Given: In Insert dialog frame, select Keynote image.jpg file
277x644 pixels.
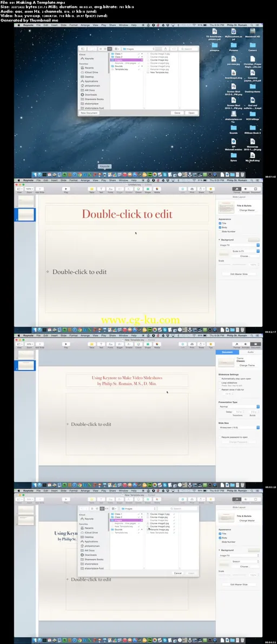Looking at the screenshot, I should point(160,530).
